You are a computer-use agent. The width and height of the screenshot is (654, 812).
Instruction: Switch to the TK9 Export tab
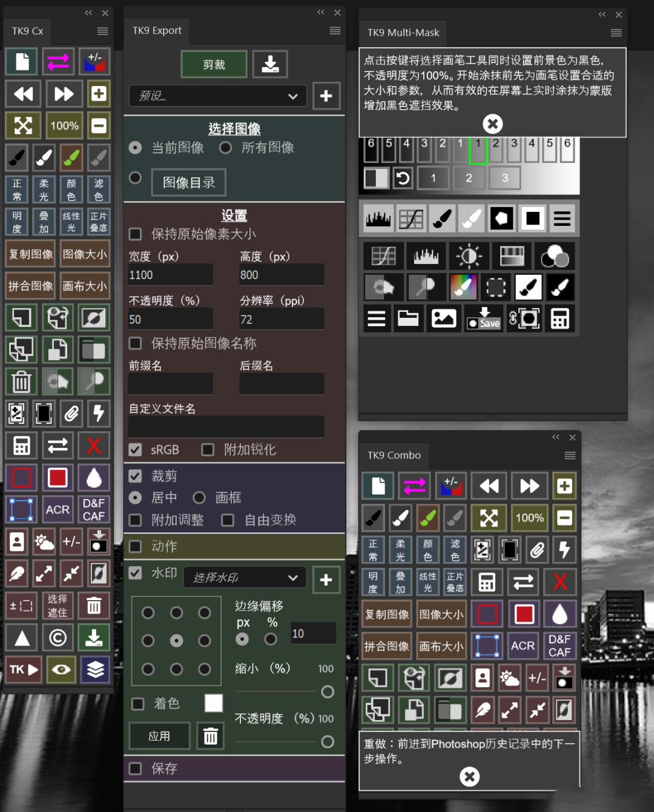pos(157,30)
